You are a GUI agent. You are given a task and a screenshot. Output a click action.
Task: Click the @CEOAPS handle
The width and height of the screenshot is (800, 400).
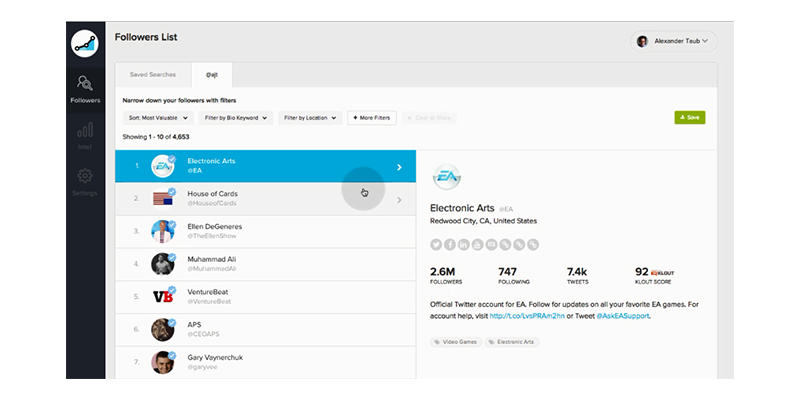[x=203, y=334]
